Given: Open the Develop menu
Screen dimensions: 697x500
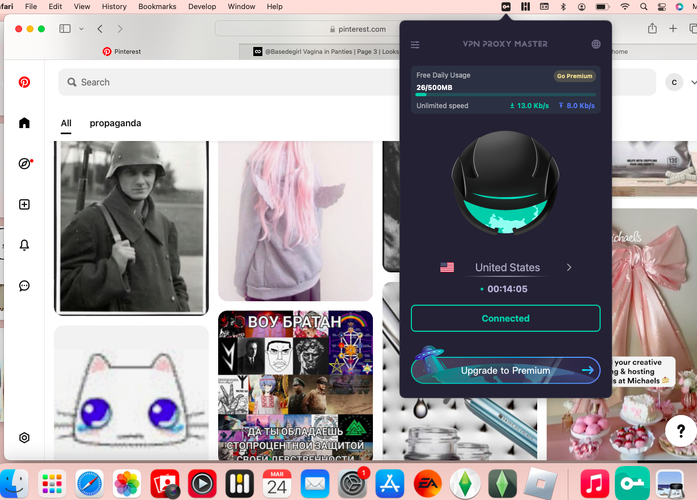Looking at the screenshot, I should pos(202,7).
